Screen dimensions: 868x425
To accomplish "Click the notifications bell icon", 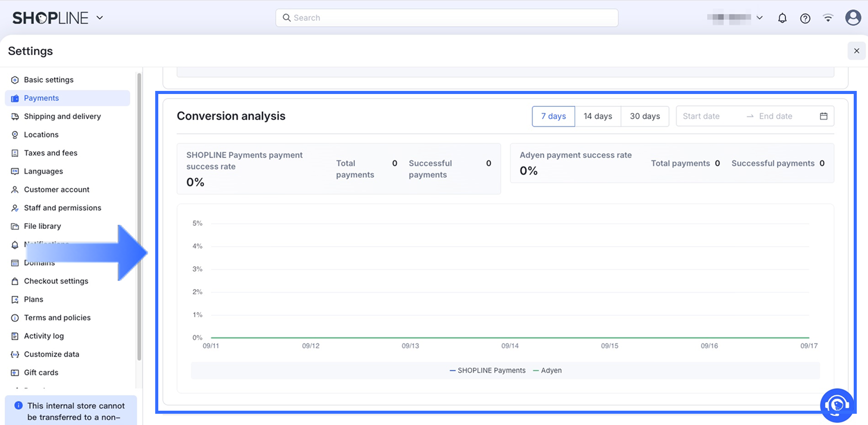I will 782,18.
